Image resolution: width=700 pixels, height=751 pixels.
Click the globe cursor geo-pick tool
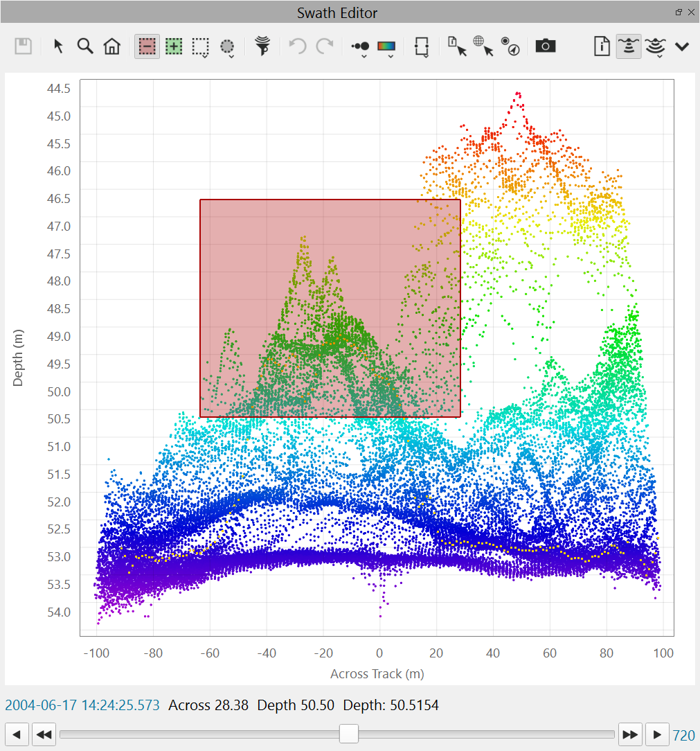point(483,46)
